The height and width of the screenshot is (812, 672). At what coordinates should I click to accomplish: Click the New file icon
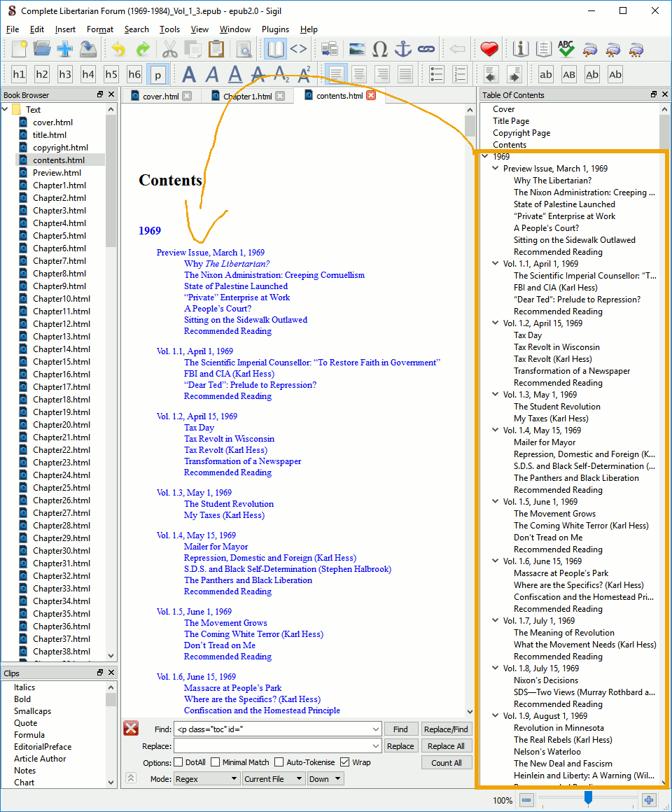[19, 49]
